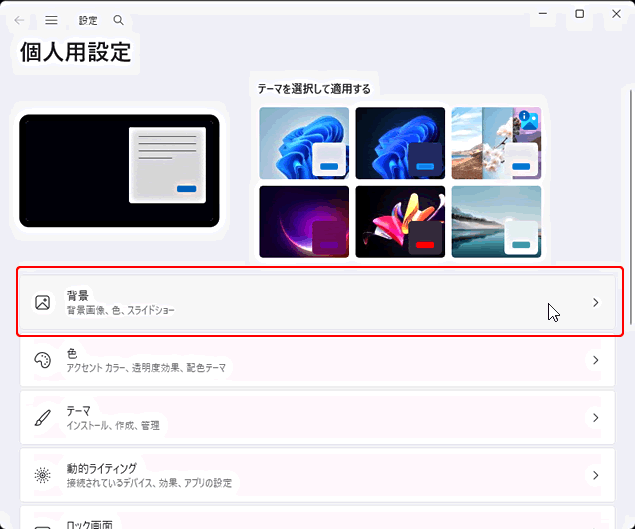This screenshot has width=635, height=529.
Task: Open the hamburger navigation menu
Action: 51,20
